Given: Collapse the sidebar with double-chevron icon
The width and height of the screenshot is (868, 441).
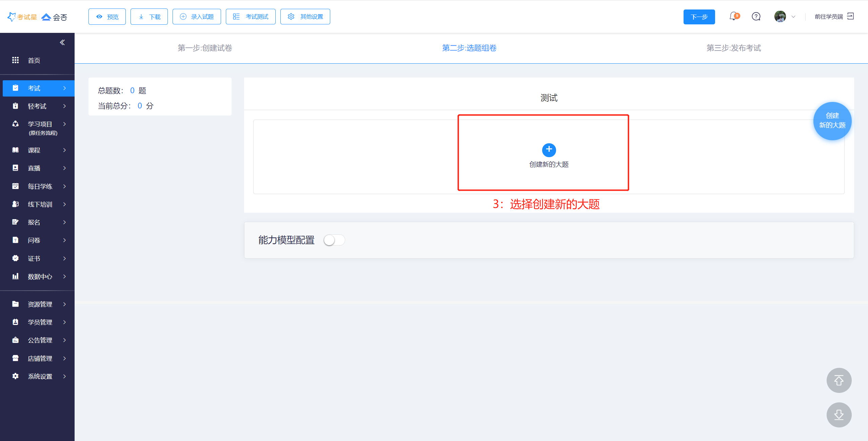Looking at the screenshot, I should pyautogui.click(x=62, y=42).
